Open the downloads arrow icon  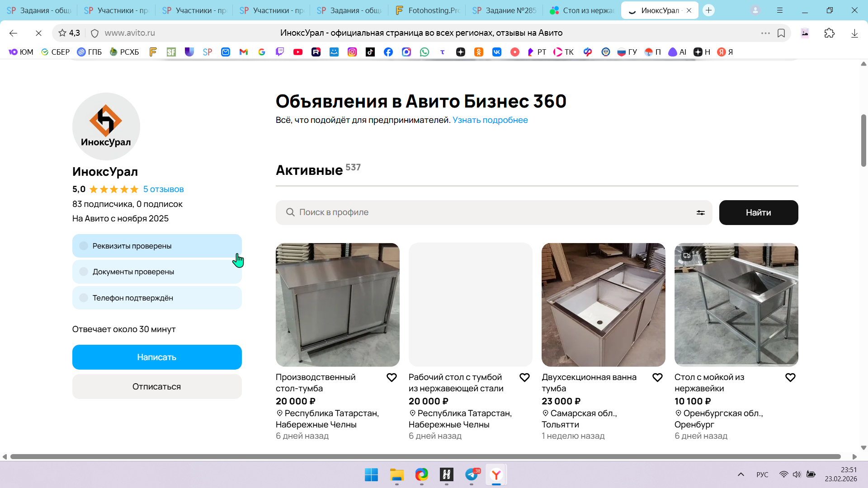click(854, 33)
